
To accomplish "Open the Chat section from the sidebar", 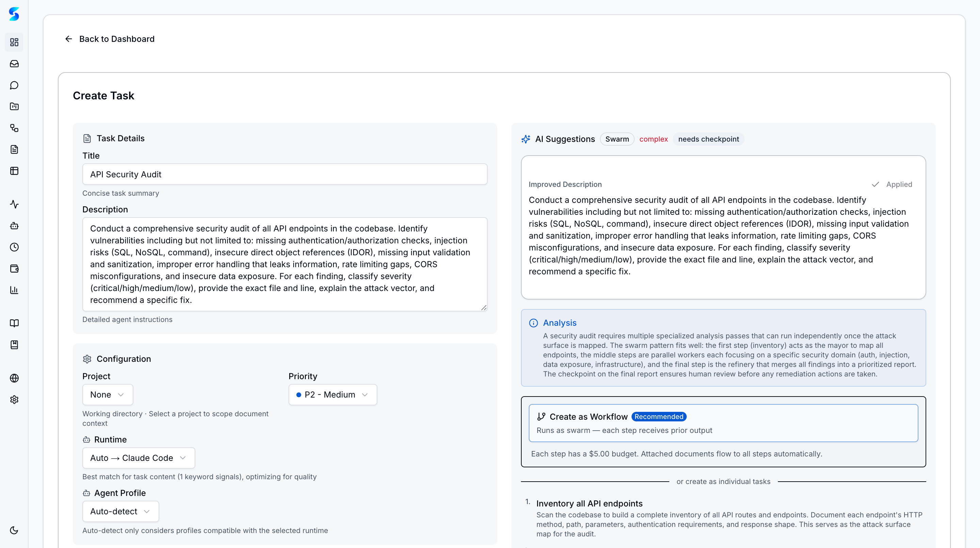I will 14,85.
